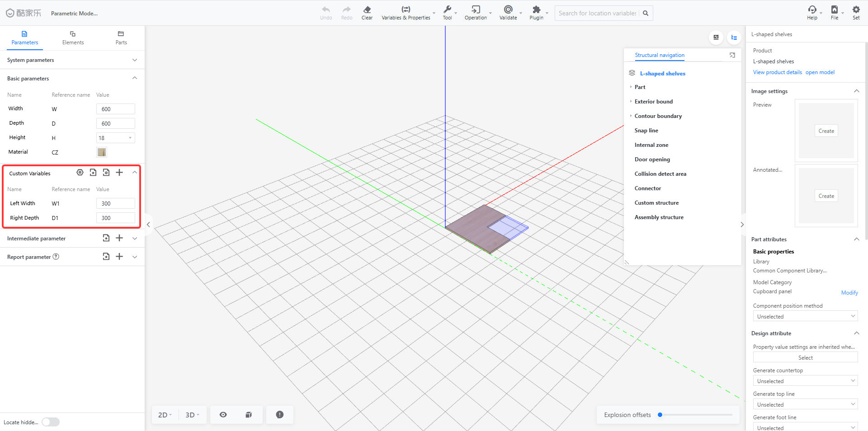
Task: Click the warning exclamation icon
Action: click(280, 415)
